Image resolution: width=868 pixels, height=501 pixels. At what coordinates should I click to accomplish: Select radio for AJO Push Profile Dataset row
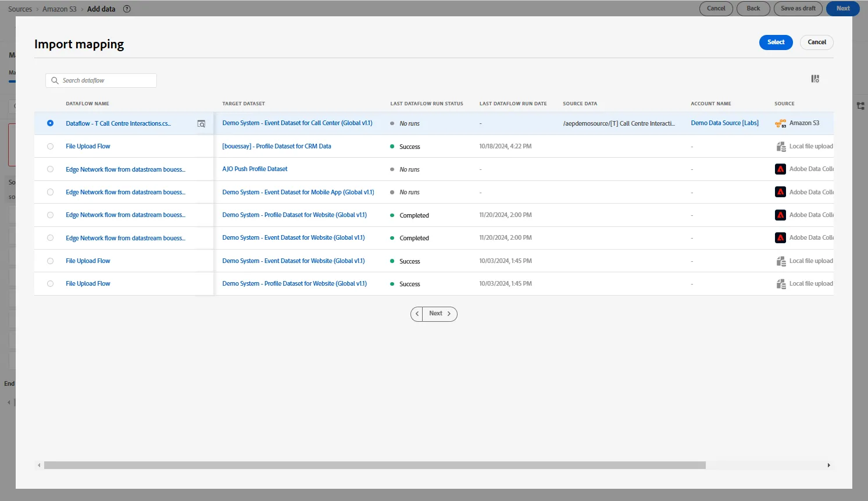tap(50, 169)
